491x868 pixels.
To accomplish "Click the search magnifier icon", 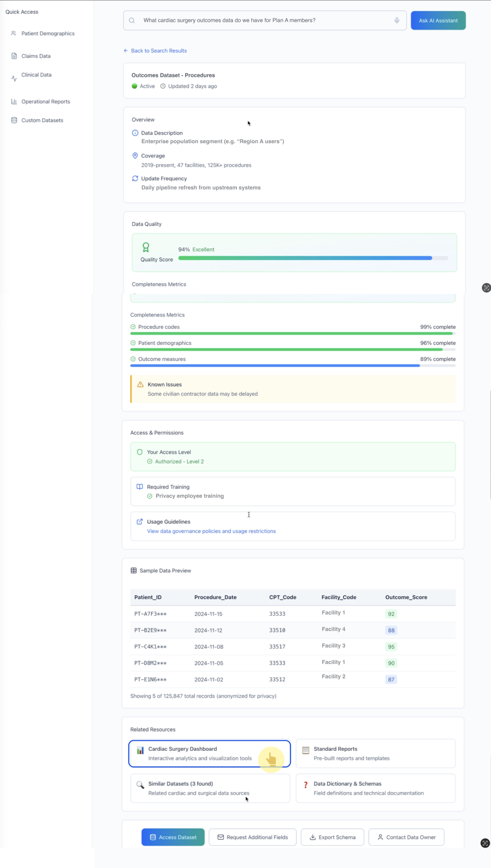I will point(132,20).
